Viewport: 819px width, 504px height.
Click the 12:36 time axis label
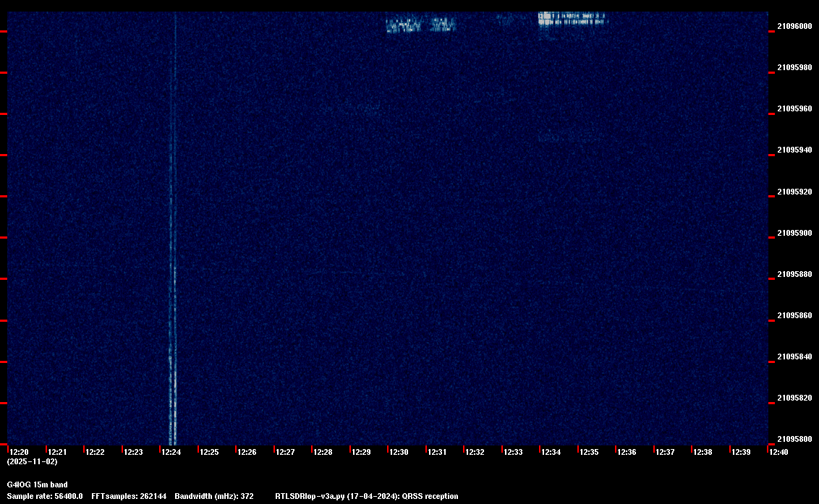point(627,452)
